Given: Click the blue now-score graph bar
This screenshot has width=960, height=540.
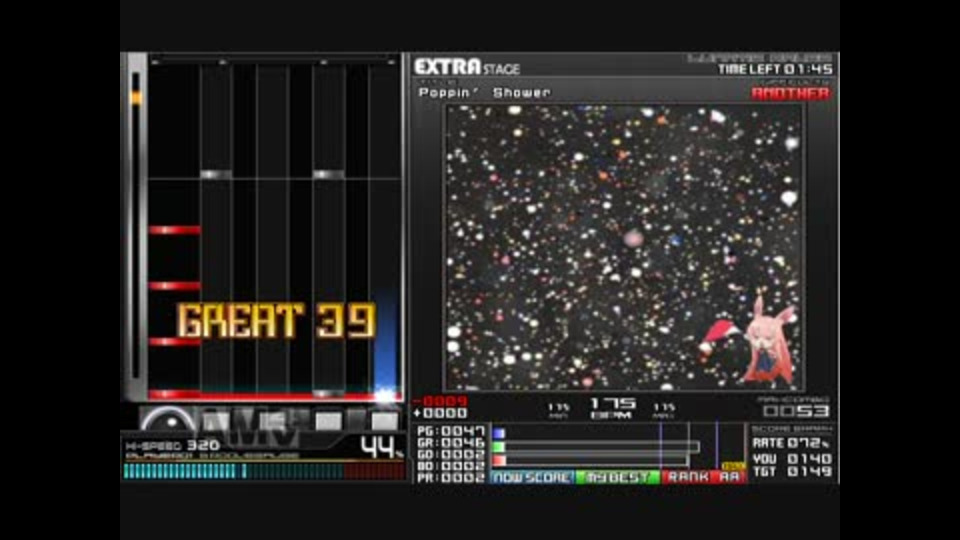Looking at the screenshot, I should (x=499, y=433).
